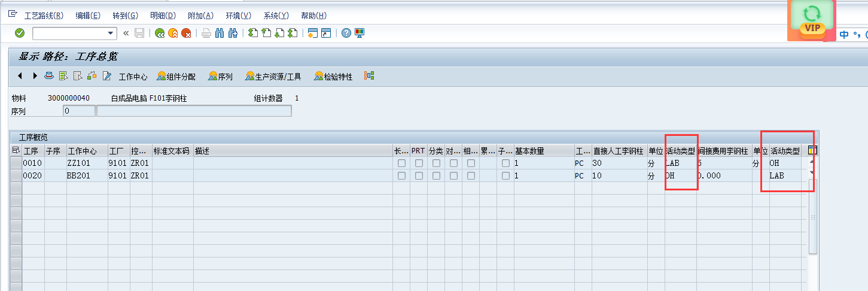This screenshot has width=868, height=291.
Task: Collapse command field with double-chevron icon
Action: (126, 33)
